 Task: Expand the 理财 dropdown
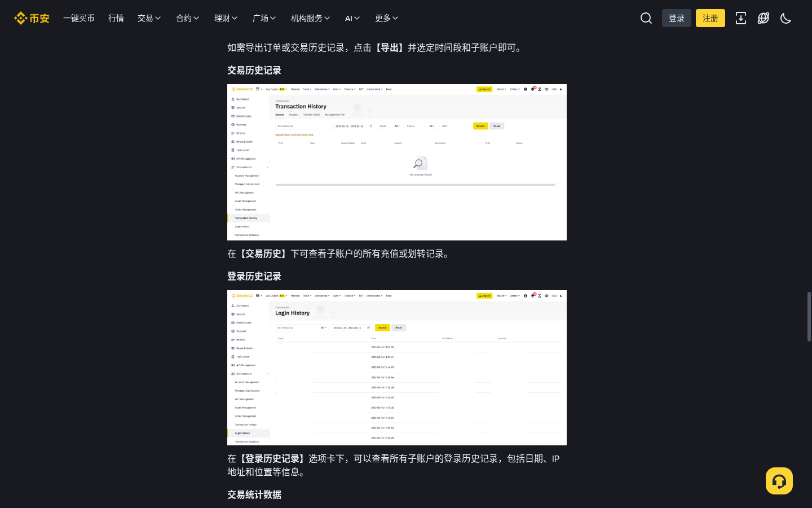[226, 18]
